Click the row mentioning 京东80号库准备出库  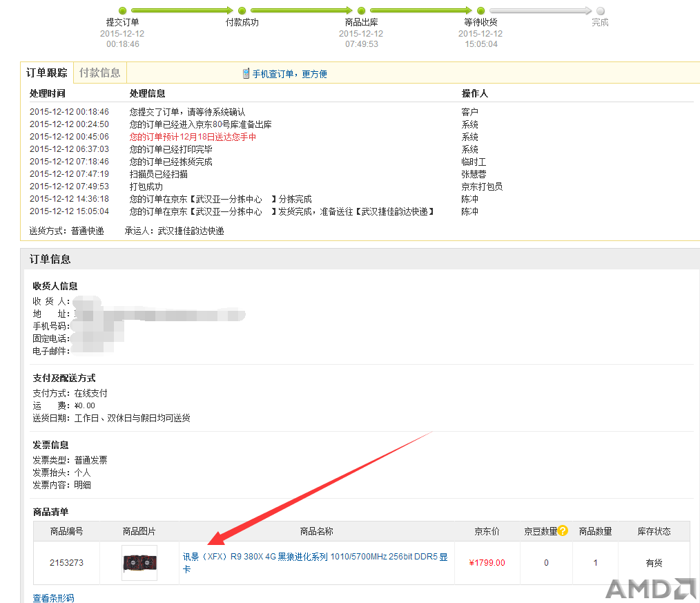(200, 124)
